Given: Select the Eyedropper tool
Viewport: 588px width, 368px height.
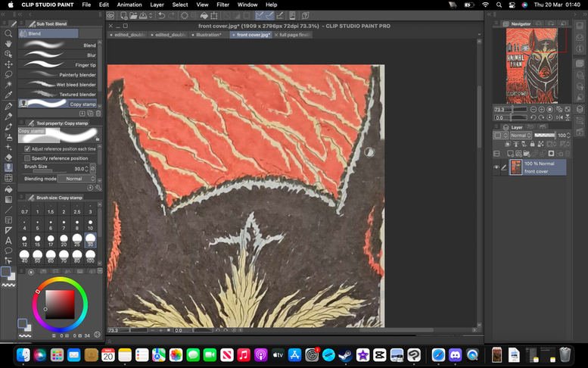Looking at the screenshot, I should point(8,95).
